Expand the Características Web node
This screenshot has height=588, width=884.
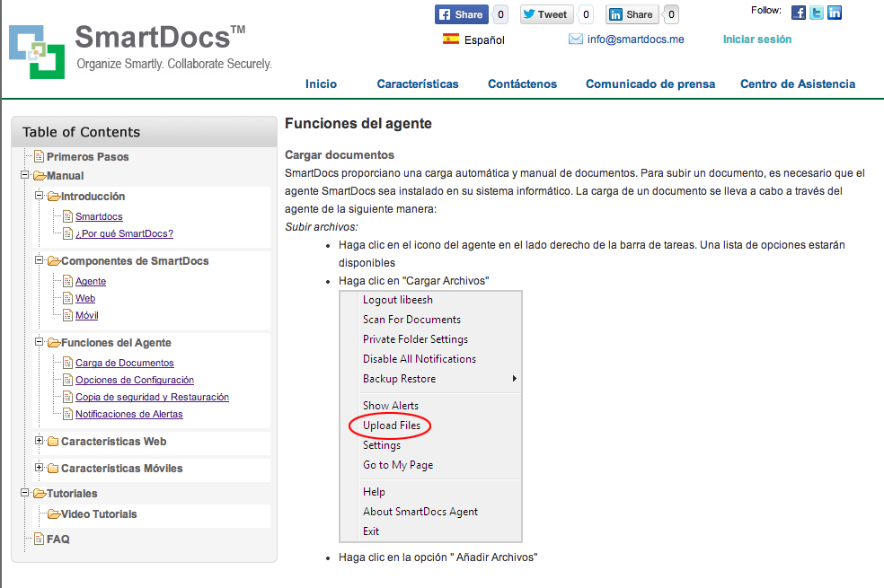coord(39,441)
